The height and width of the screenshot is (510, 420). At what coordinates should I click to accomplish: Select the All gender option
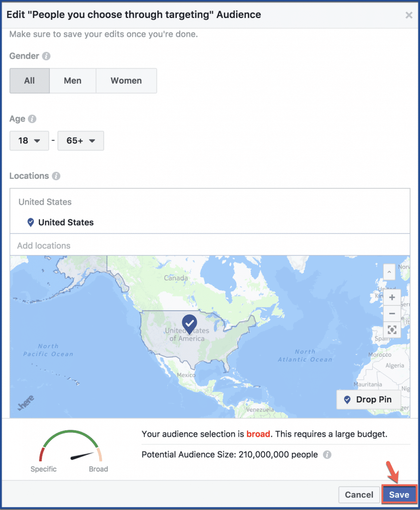[29, 81]
